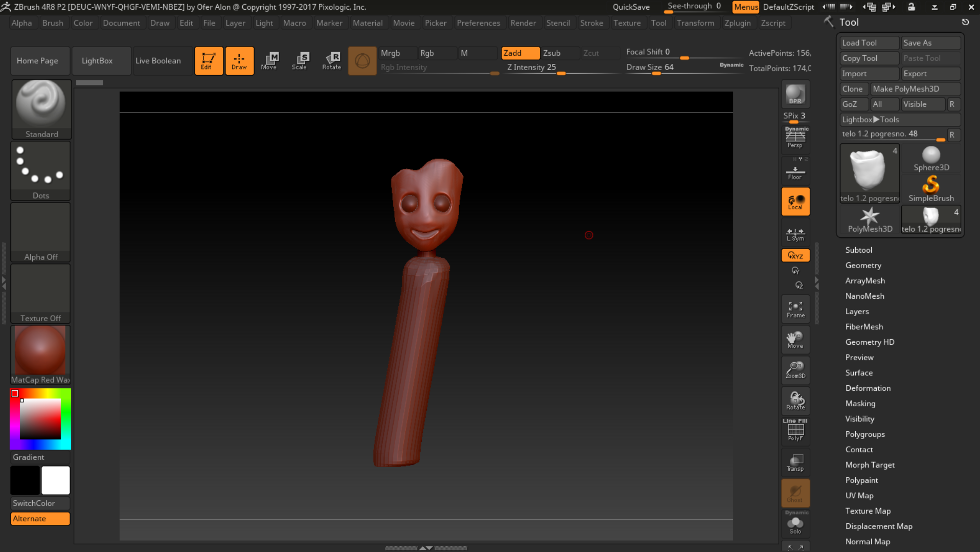980x552 pixels.
Task: Open the Alpha Off picker
Action: click(41, 232)
